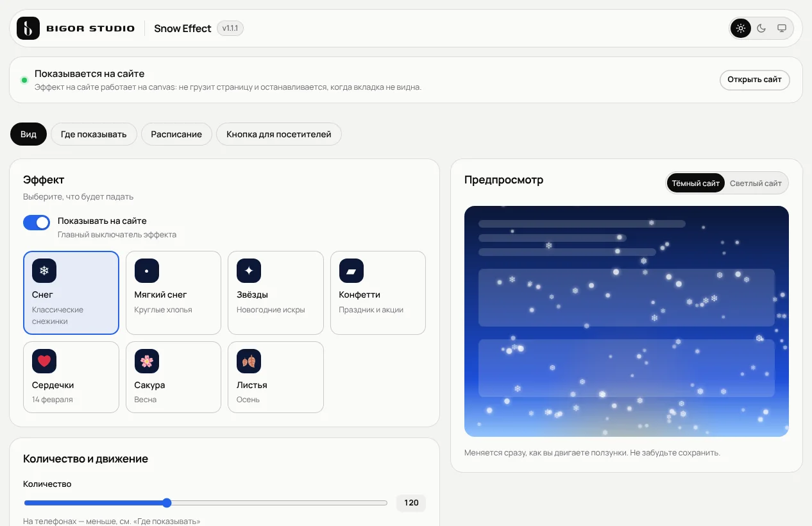Toggle the Показывать на сайте switch
Viewport: 812px width, 526px height.
(x=37, y=223)
